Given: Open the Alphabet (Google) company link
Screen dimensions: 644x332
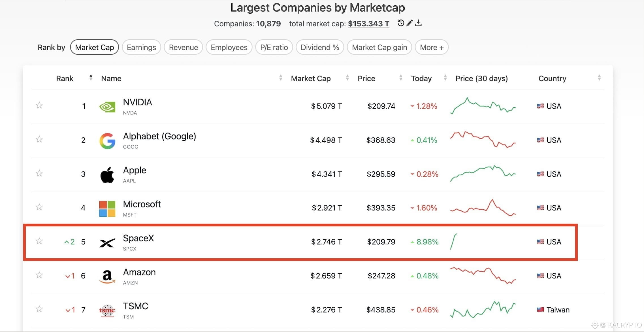Looking at the screenshot, I should click(159, 136).
